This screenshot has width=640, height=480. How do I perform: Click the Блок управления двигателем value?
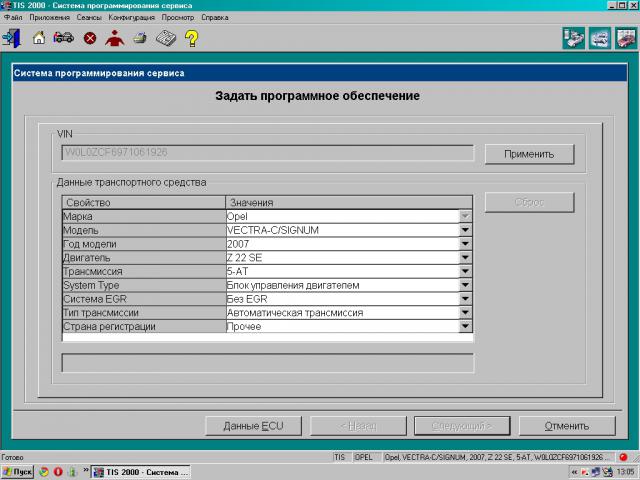tap(342, 285)
